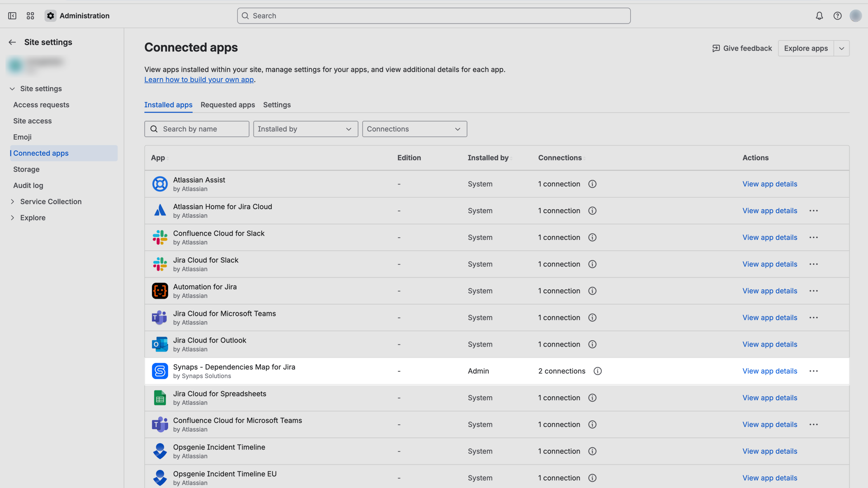Open Site access in sidebar
Viewport: 868px width, 488px height.
[x=33, y=121]
